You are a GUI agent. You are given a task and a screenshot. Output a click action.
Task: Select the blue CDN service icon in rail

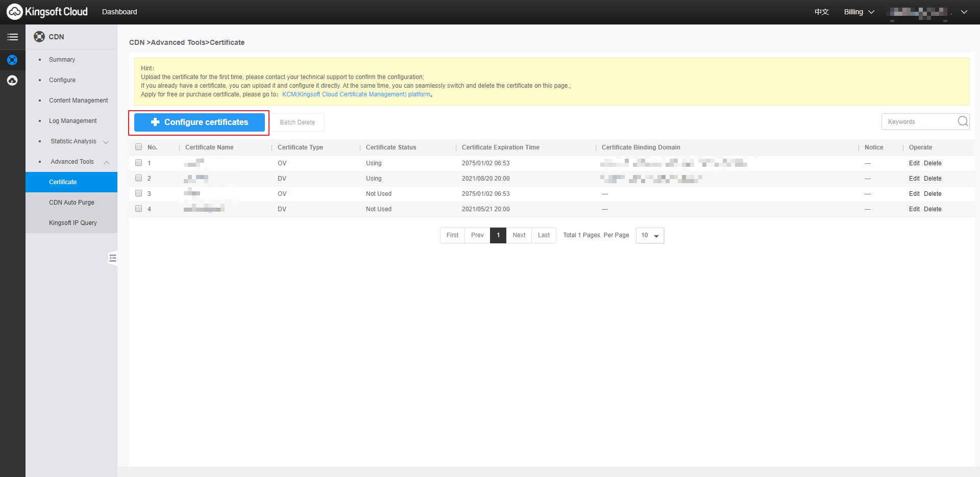pyautogui.click(x=12, y=60)
